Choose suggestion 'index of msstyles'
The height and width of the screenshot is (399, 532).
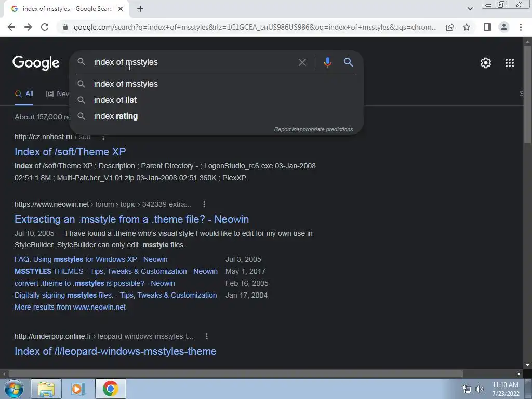pos(217,84)
